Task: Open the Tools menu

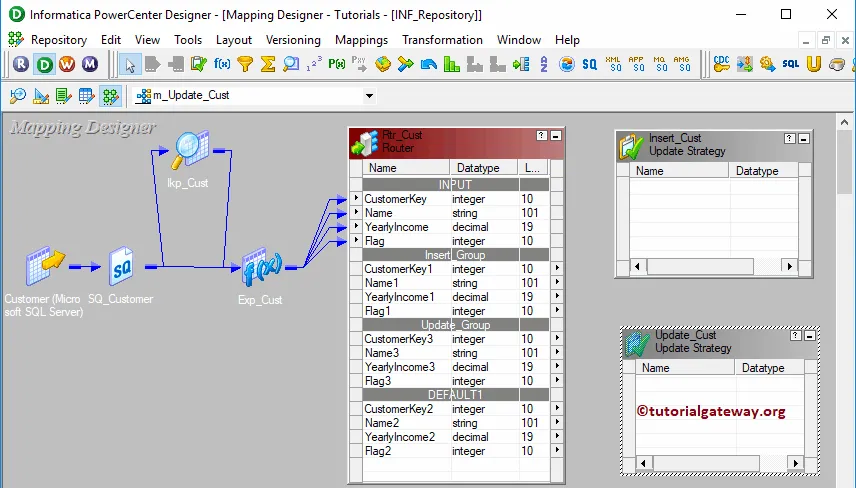Action: click(x=188, y=40)
